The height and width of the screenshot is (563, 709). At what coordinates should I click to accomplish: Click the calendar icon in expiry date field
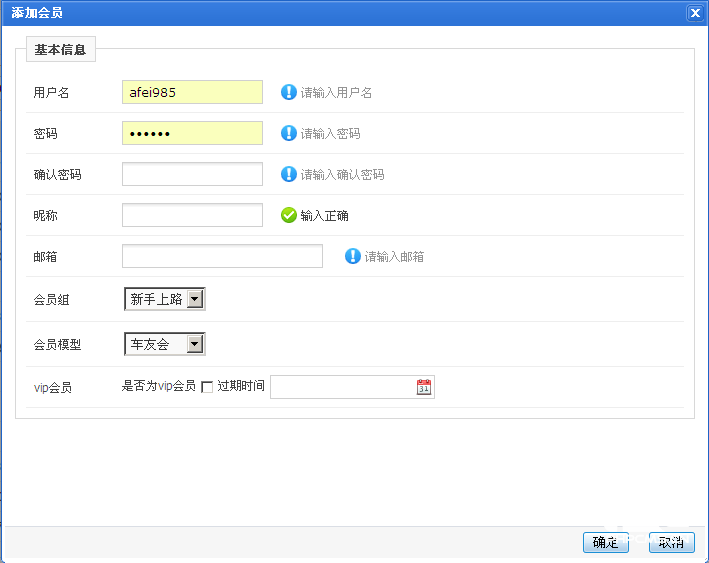pos(424,387)
